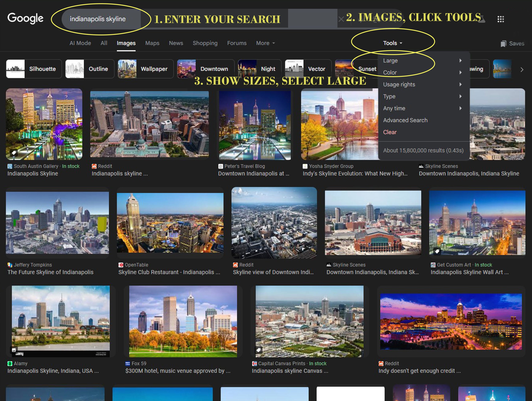This screenshot has height=401, width=532.
Task: Click the OpenTable source icon
Action: tap(121, 265)
